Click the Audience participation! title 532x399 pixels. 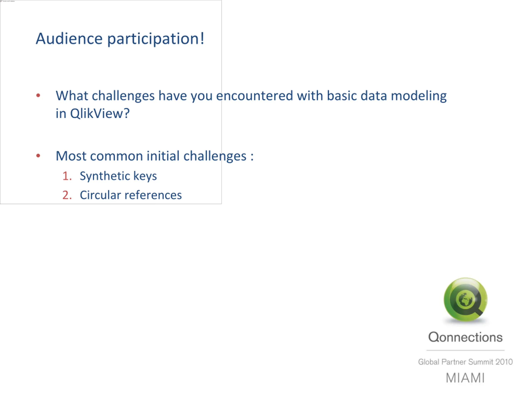pos(120,38)
